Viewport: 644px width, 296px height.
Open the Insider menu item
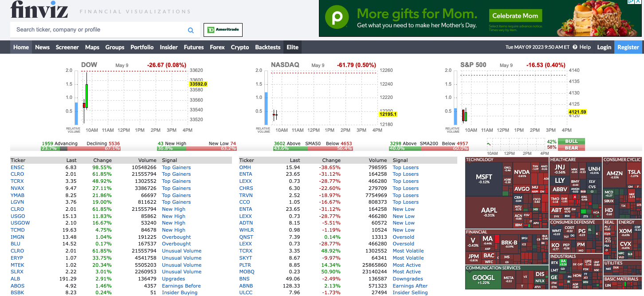pos(169,47)
